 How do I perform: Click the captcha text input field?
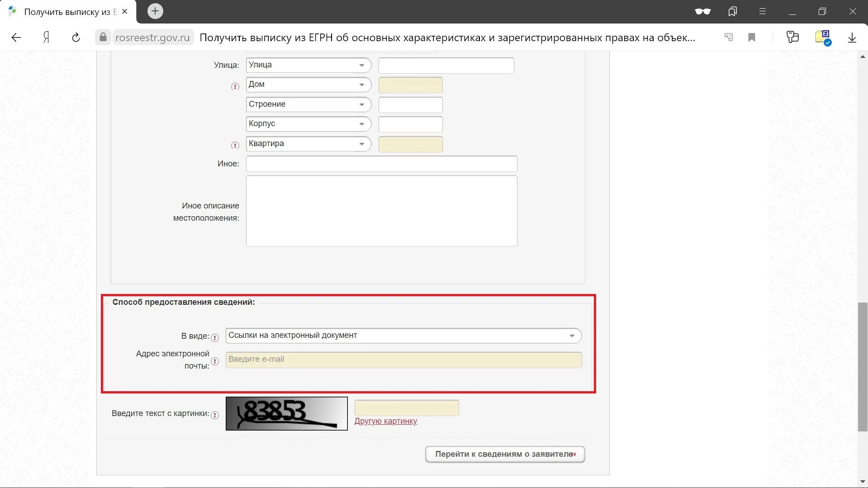(407, 408)
